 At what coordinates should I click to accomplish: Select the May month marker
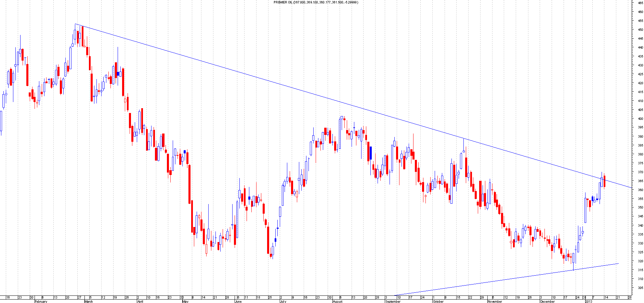pyautogui.click(x=185, y=301)
